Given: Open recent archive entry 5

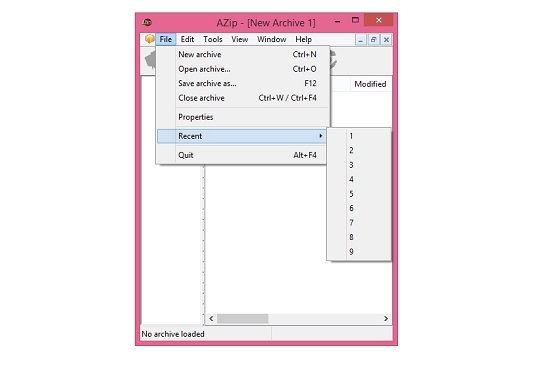Looking at the screenshot, I should pos(359,194).
